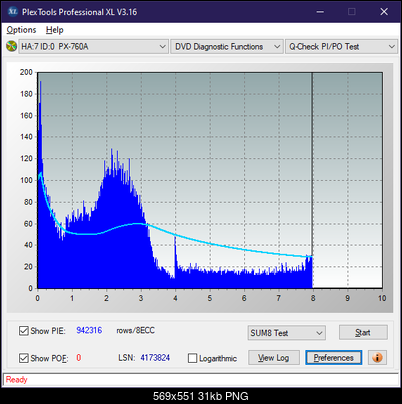Click the PlexTools XL app icon in title bar
This screenshot has width=402, height=404.
point(12,12)
